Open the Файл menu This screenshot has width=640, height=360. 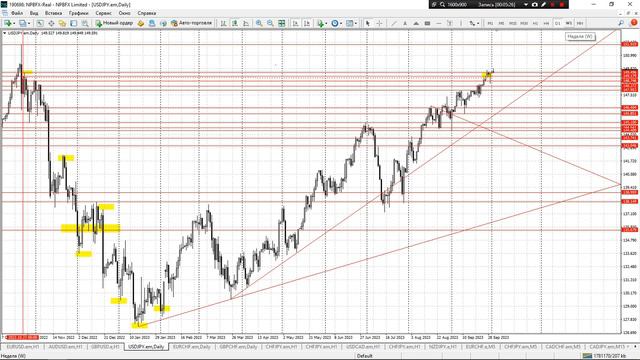coord(17,13)
